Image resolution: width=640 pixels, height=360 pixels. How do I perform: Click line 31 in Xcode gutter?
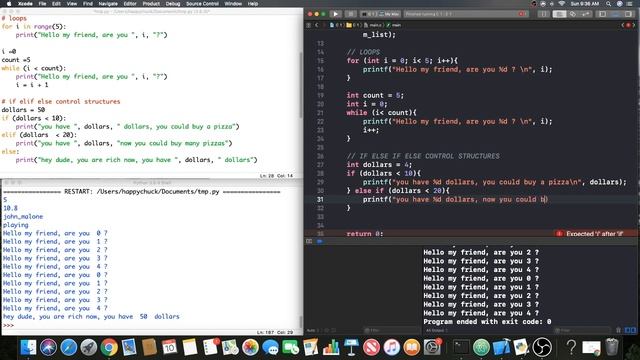320,199
